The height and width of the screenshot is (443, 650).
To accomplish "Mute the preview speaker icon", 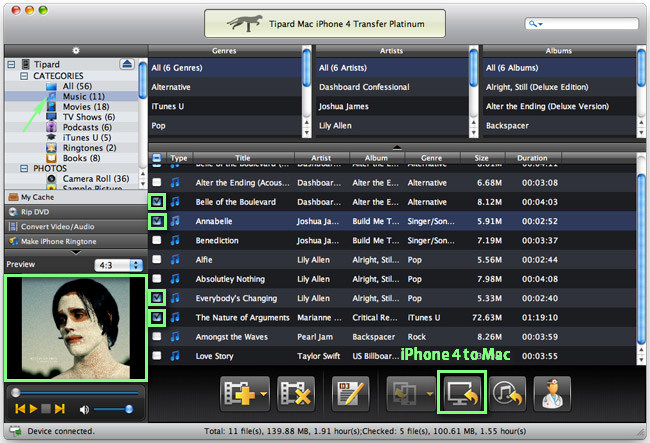I will (84, 409).
